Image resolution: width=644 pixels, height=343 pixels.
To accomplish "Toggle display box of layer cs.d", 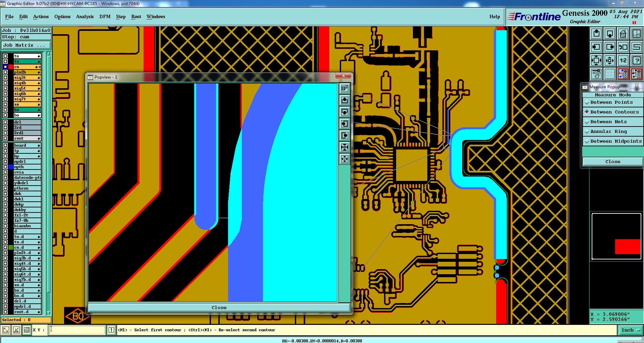I will coord(5,247).
